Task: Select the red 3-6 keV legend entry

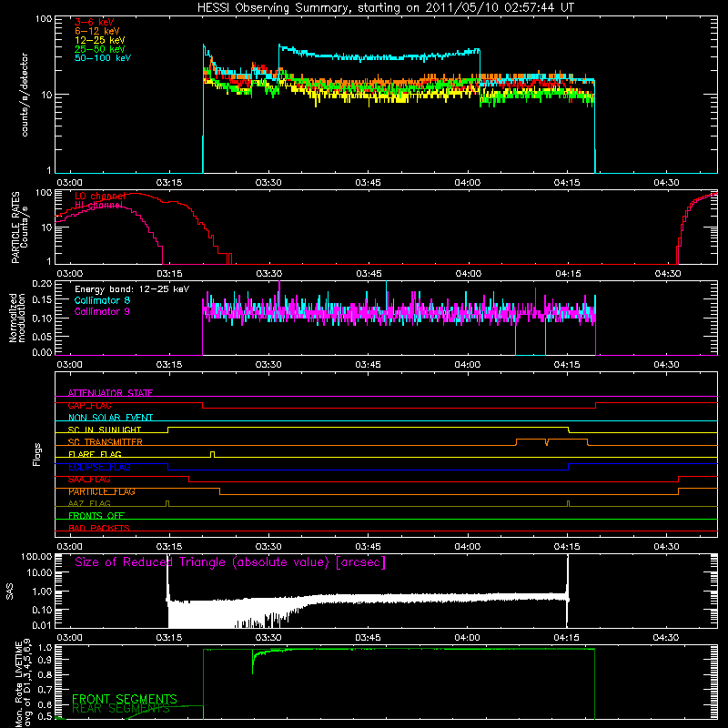Action: click(95, 22)
